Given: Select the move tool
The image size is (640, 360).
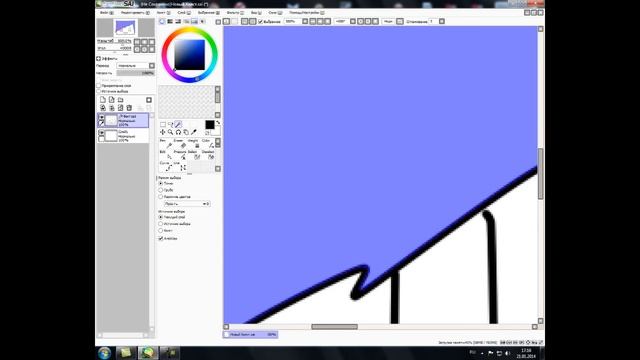Looking at the screenshot, I should pos(163,132).
